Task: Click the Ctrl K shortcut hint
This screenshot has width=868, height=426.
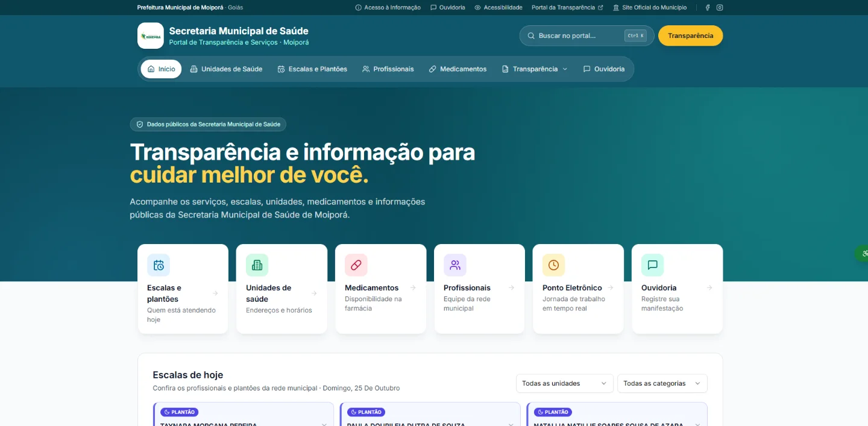Action: point(635,36)
